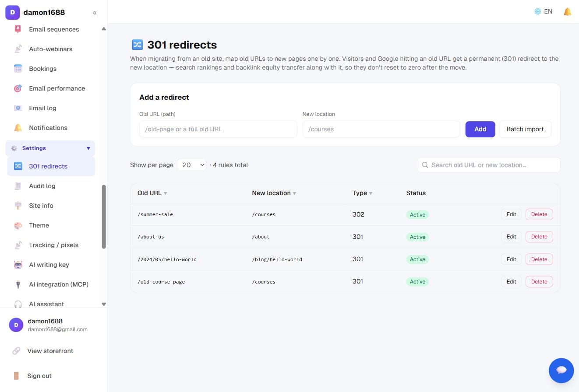Click the AI writing key menu label
The height and width of the screenshot is (392, 579).
click(x=49, y=265)
